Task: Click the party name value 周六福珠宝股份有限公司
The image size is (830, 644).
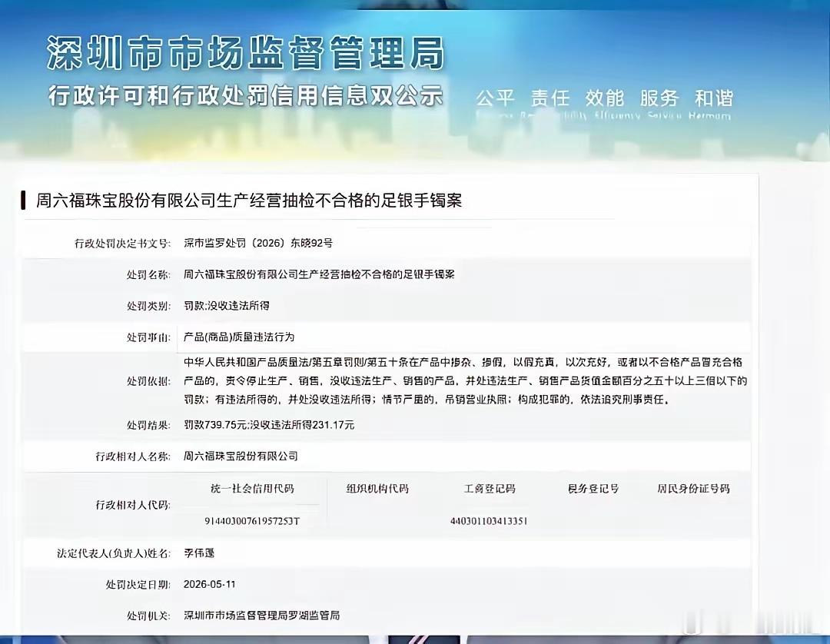Action: (241, 456)
